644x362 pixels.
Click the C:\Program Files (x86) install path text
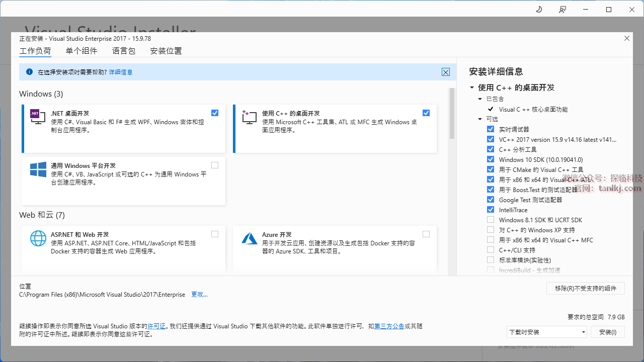point(102,294)
